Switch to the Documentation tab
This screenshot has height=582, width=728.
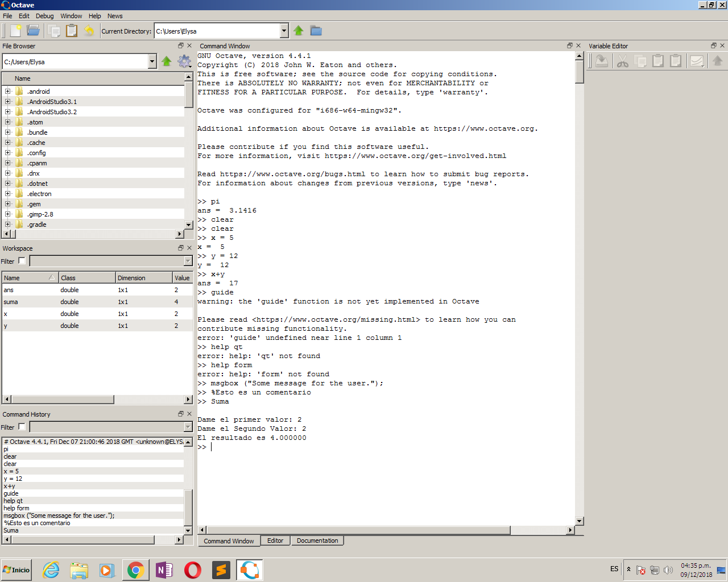[317, 541]
